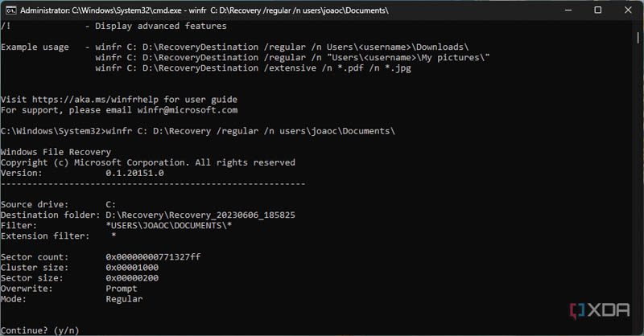This screenshot has width=644, height=336.
Task: Click the Version number 0.1.20151.0
Action: point(134,173)
